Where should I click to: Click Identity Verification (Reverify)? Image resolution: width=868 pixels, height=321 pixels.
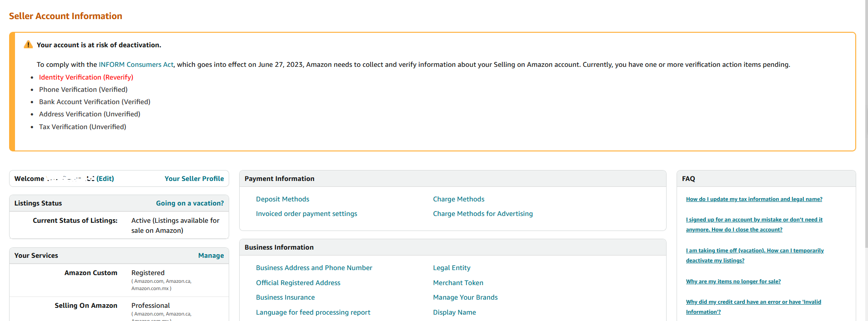pos(86,77)
